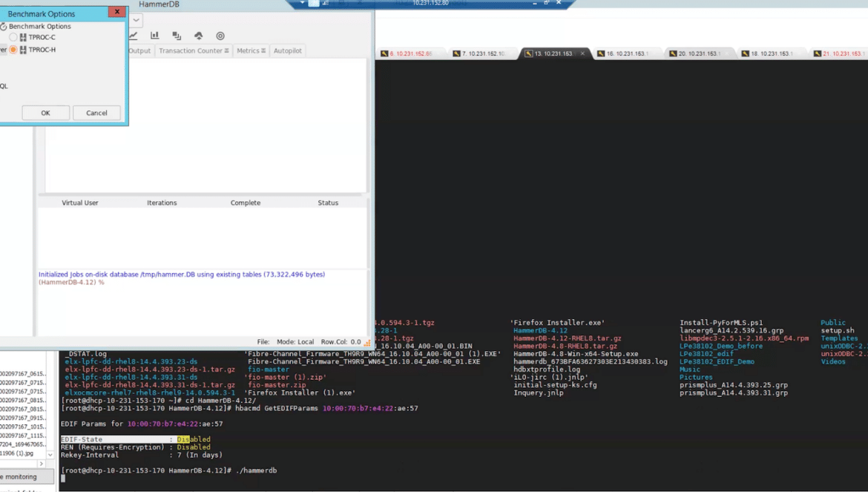Click the monitoring button in left panel

[x=27, y=476]
